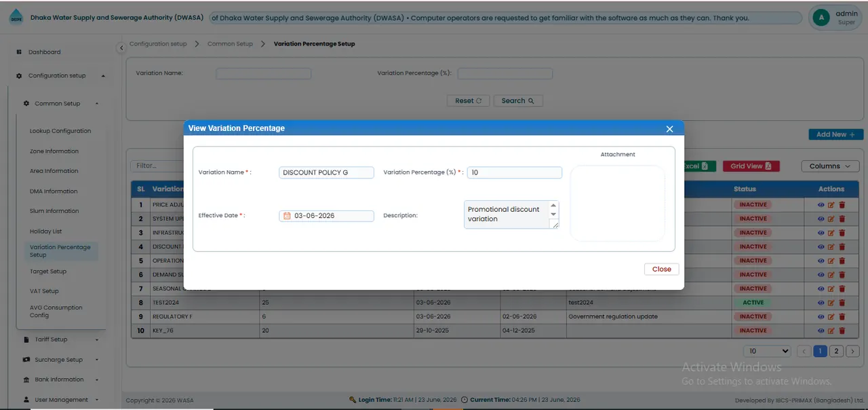Click the Add New button

point(835,134)
